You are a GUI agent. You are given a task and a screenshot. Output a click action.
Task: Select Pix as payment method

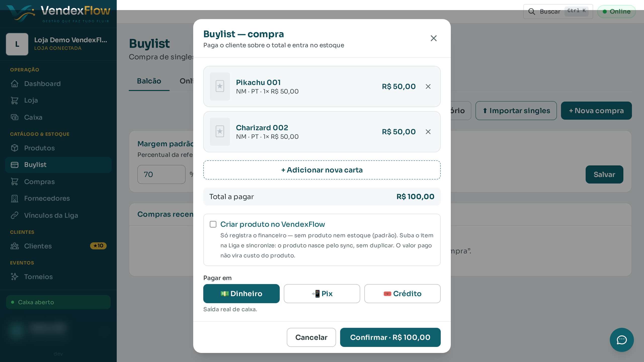tap(322, 294)
